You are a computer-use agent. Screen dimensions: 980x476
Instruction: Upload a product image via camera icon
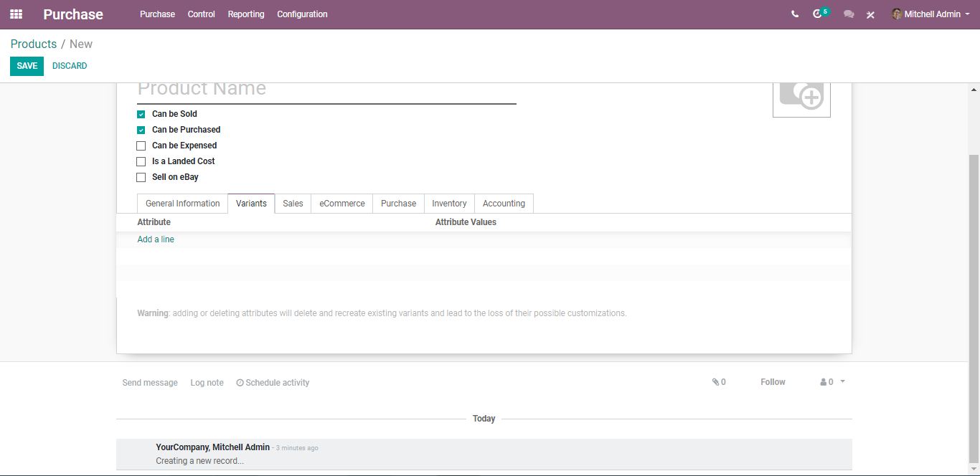coord(801,95)
